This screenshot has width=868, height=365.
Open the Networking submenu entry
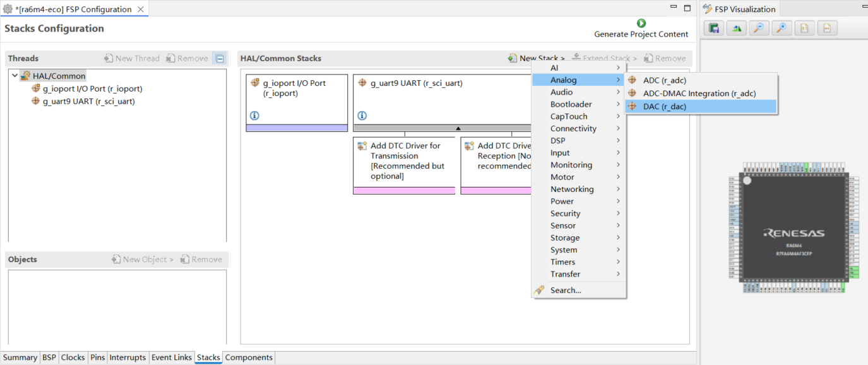click(x=579, y=189)
